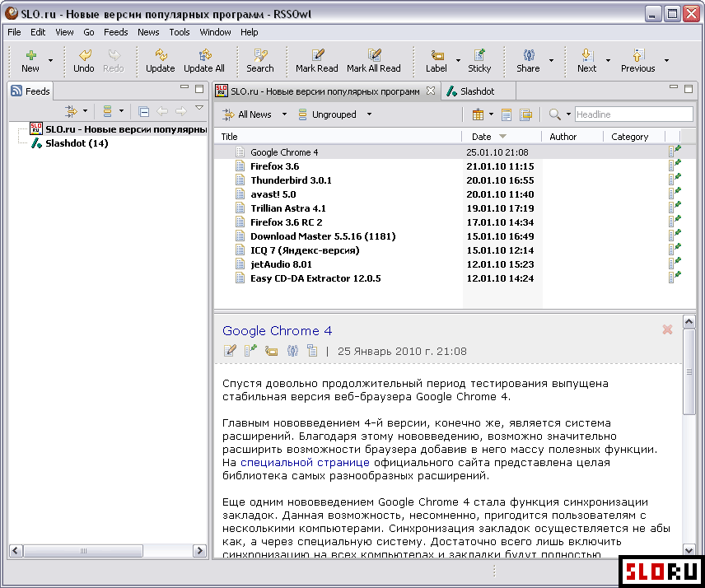705x588 pixels.
Task: Sort by the Date column header
Action: [x=502, y=137]
